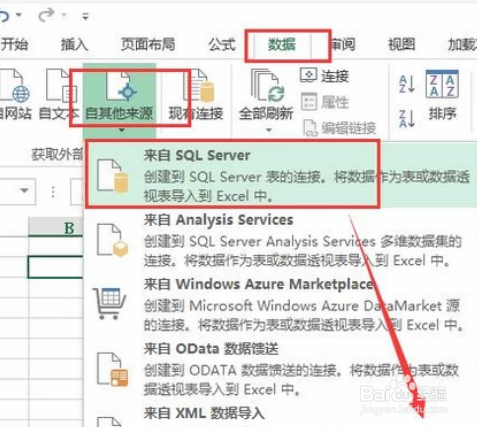
Task: Choose 来自 OData 数据馈送 menu item
Action: click(x=281, y=369)
